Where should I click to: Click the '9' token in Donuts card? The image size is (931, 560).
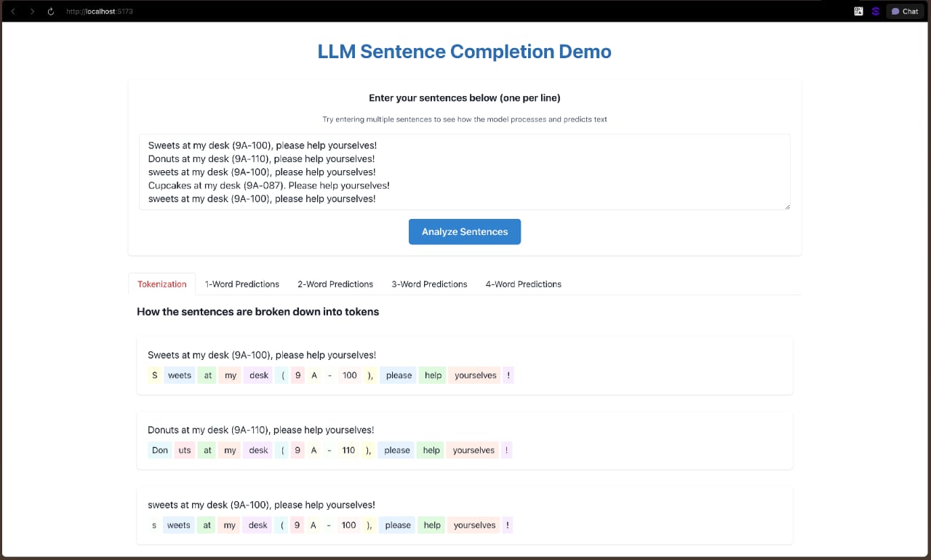click(x=297, y=450)
